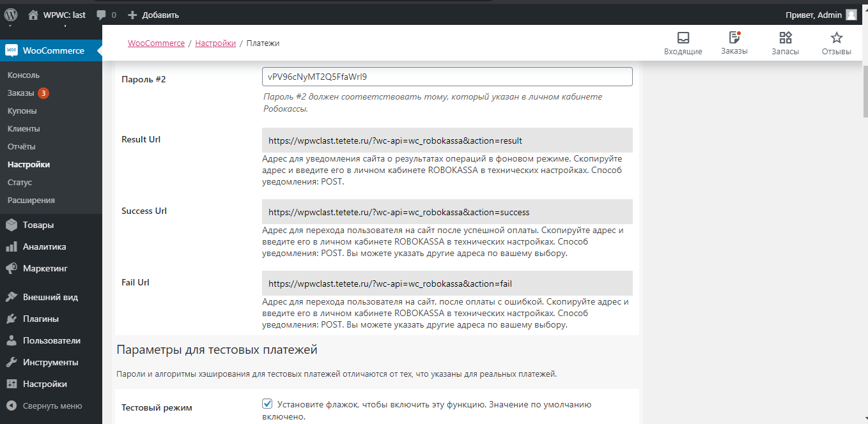
Task: Open Расширения submenu item
Action: [31, 200]
